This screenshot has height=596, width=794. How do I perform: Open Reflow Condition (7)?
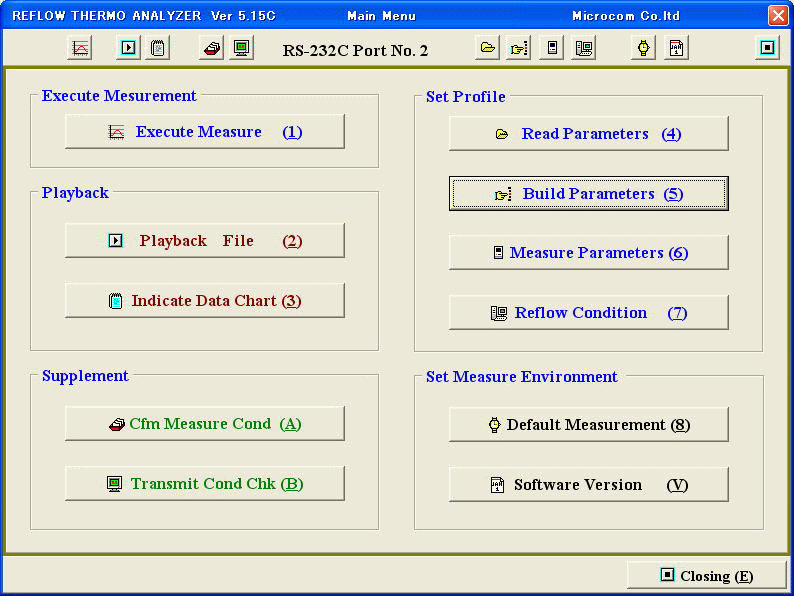[589, 312]
